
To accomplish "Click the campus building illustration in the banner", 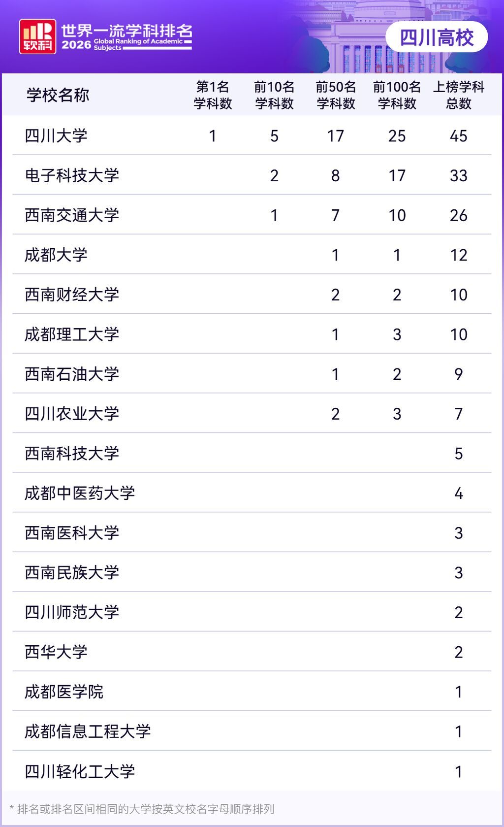I will 379,37.
